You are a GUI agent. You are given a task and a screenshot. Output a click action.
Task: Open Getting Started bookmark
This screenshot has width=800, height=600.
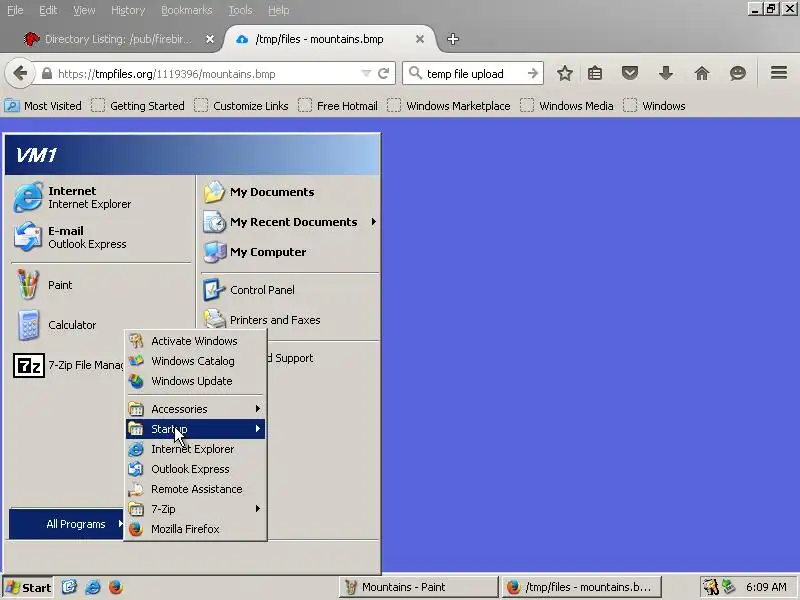pyautogui.click(x=138, y=106)
